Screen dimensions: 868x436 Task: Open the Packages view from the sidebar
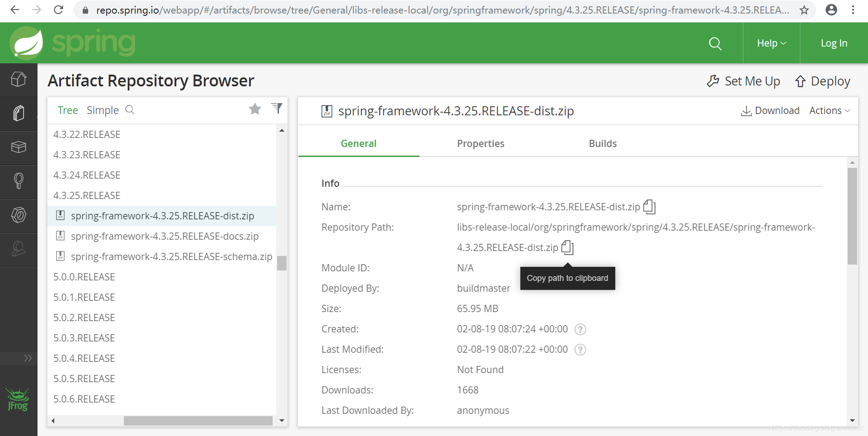click(19, 148)
